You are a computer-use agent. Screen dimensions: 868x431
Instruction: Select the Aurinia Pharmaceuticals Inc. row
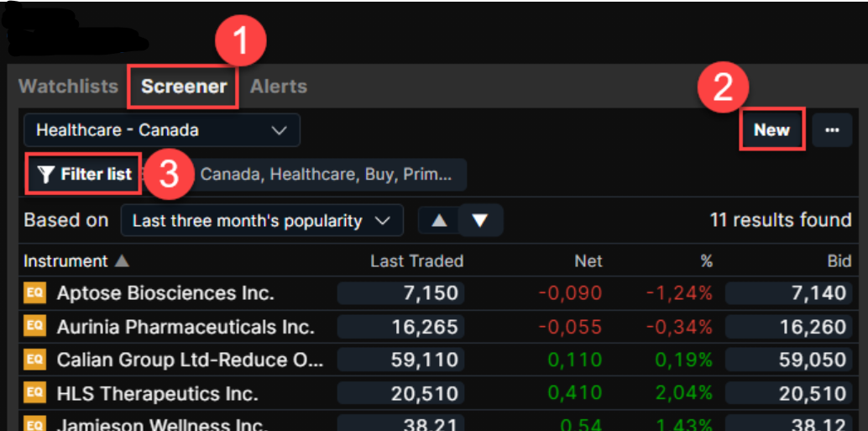click(186, 327)
